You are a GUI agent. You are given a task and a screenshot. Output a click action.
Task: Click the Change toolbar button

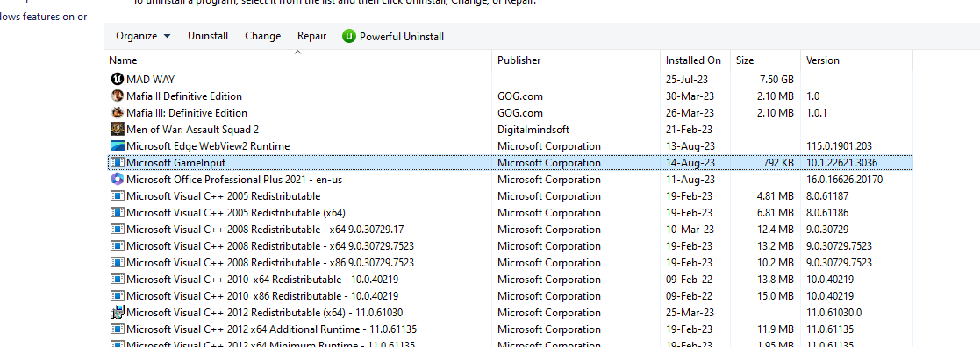pos(263,36)
